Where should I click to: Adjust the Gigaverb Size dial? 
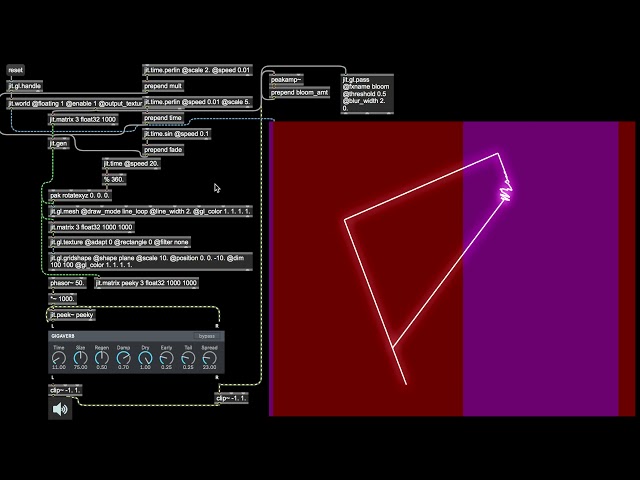pos(80,358)
